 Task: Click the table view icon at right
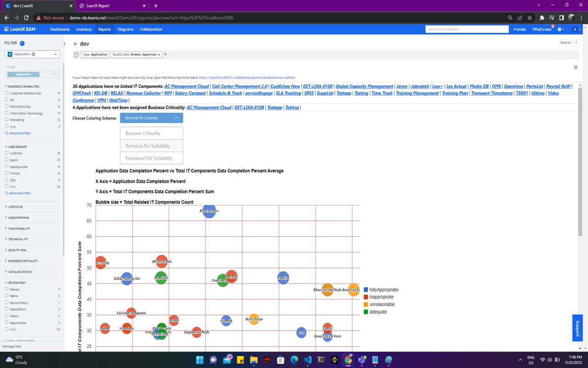[576, 67]
